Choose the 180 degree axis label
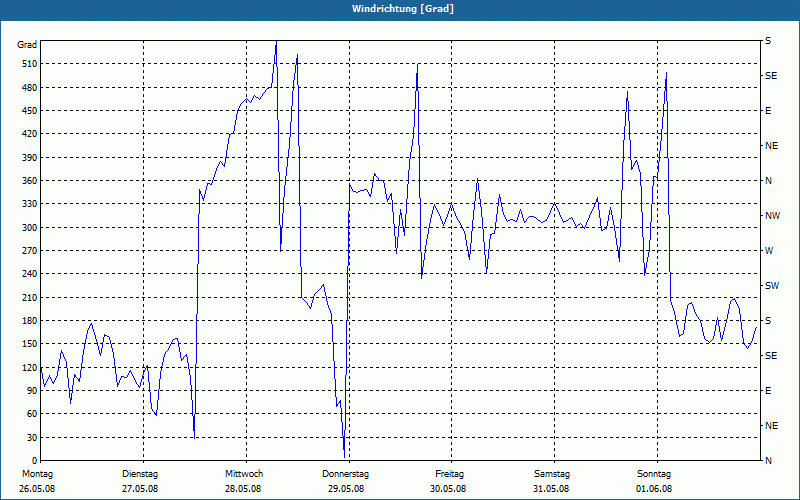 pos(30,321)
